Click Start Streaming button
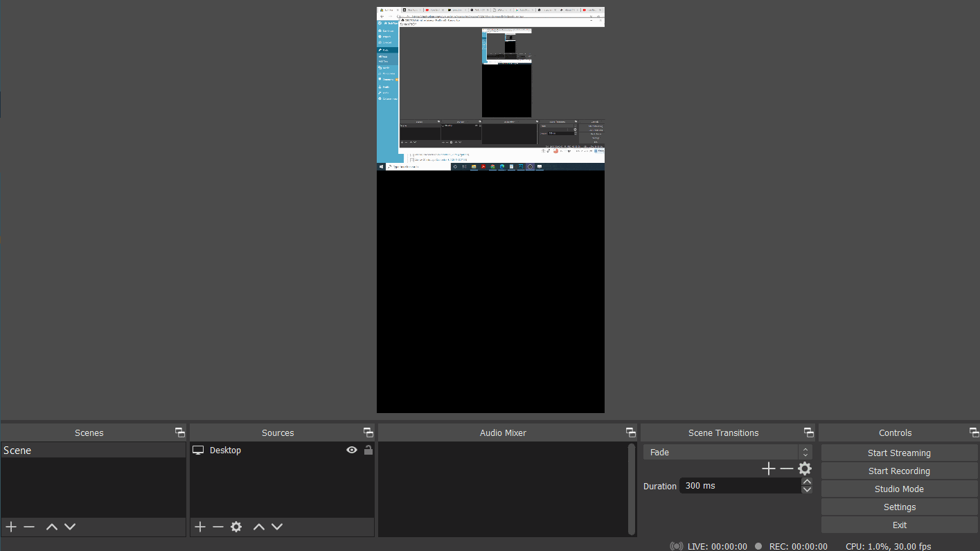 click(x=899, y=453)
